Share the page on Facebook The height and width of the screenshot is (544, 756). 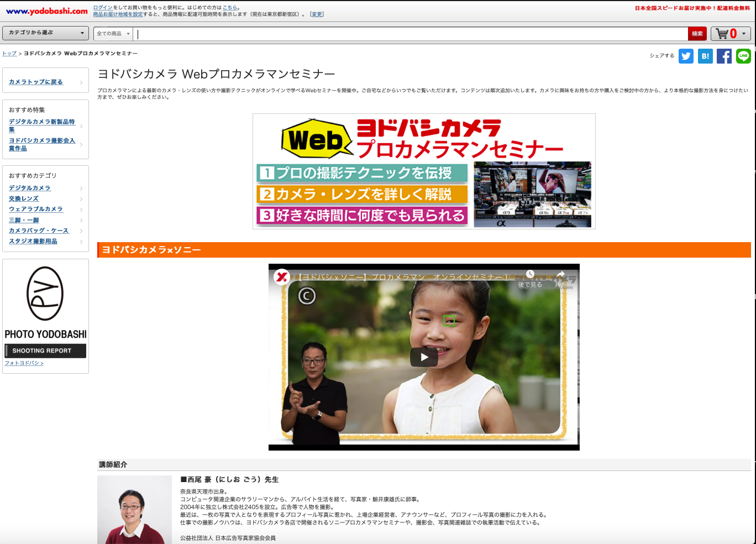[724, 56]
